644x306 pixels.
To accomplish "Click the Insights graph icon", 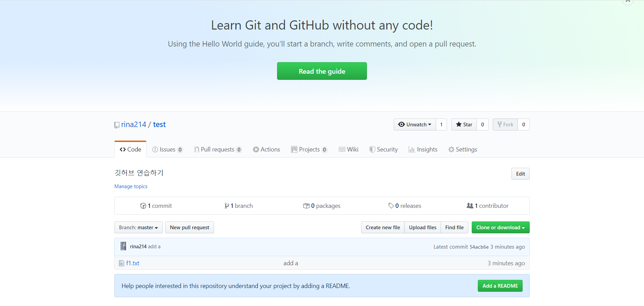I will tap(412, 149).
